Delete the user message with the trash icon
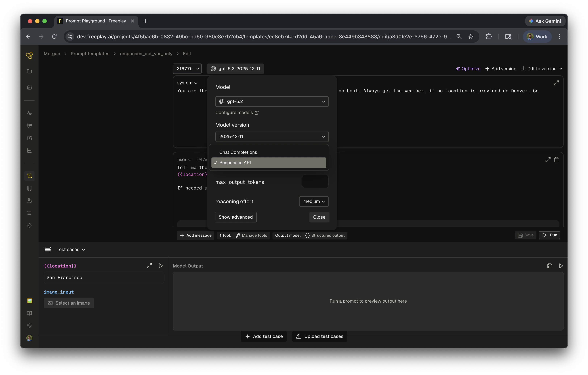The image size is (588, 375). pyautogui.click(x=556, y=160)
